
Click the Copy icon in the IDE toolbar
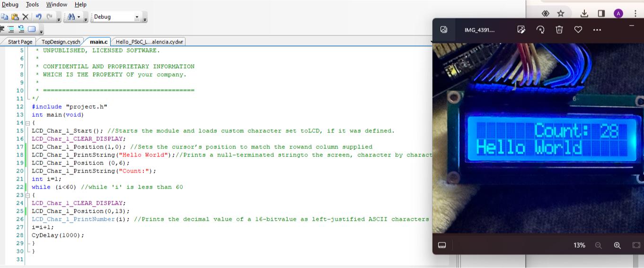[4, 17]
